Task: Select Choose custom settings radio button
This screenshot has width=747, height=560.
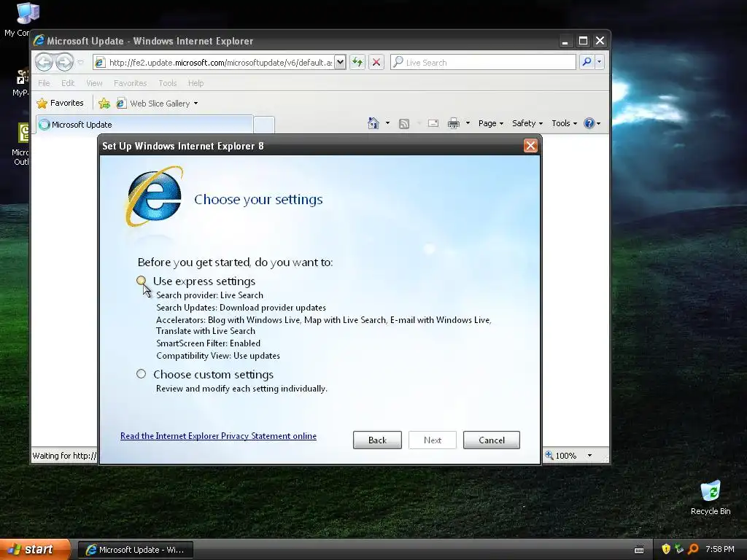Action: coord(141,374)
